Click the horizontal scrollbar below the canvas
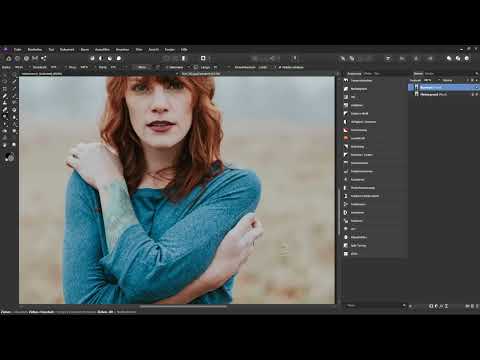This screenshot has width=480, height=360. (183, 306)
